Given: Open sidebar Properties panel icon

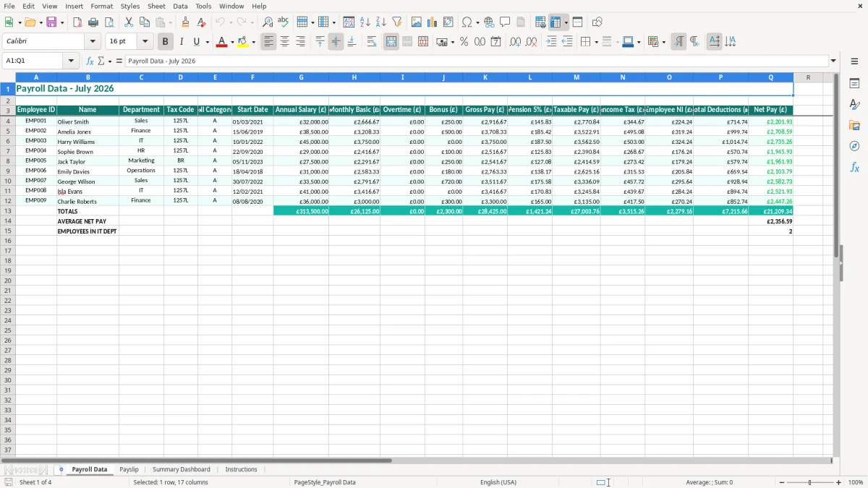Looking at the screenshot, I should 854,83.
